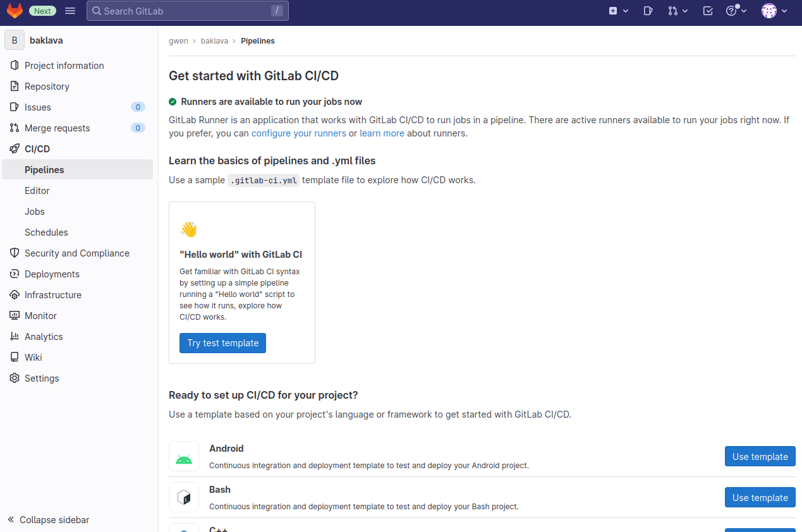
Task: Open the Editor item under CI/CD
Action: click(37, 191)
